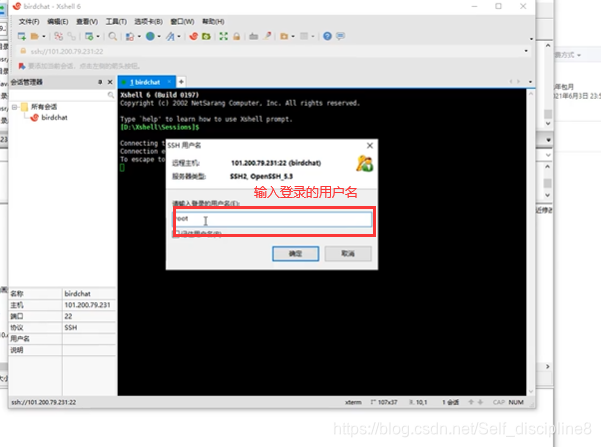Click the xterm label in the status bar
This screenshot has height=447, width=601.
point(353,403)
